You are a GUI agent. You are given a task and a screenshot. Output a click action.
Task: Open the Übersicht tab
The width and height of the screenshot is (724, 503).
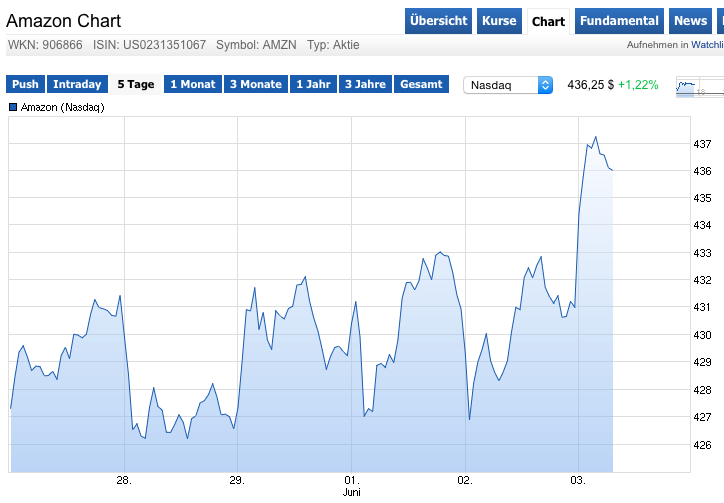point(439,21)
